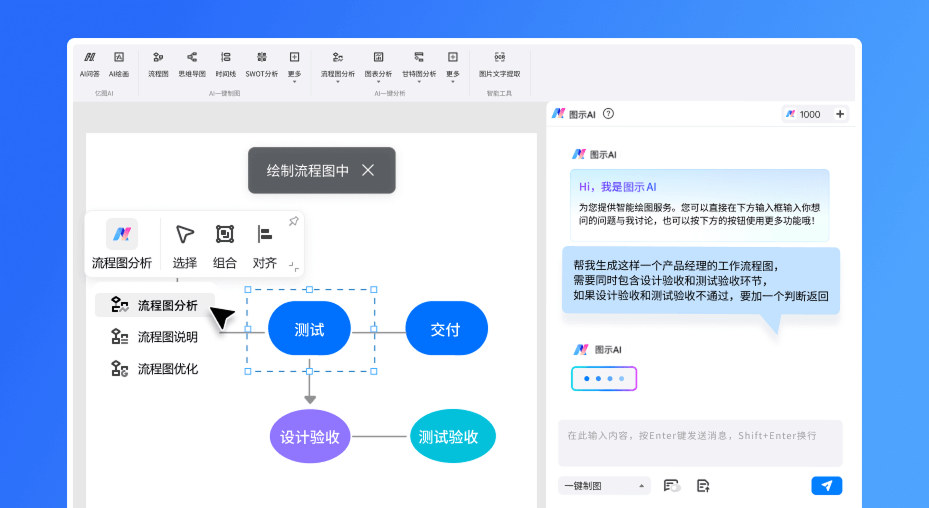Toggle the chat mode switch icon beside 一键制图
This screenshot has width=929, height=508.
coord(672,486)
